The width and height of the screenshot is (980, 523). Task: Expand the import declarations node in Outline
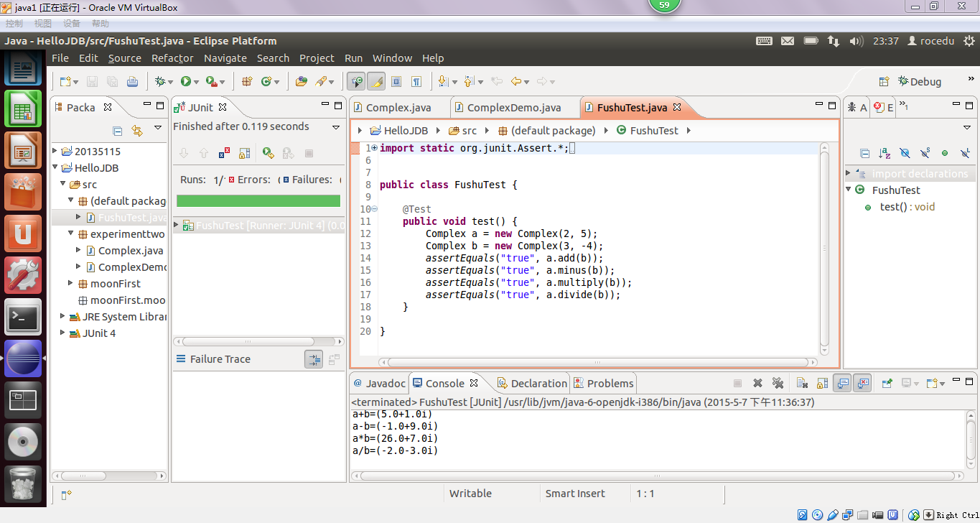(x=849, y=174)
